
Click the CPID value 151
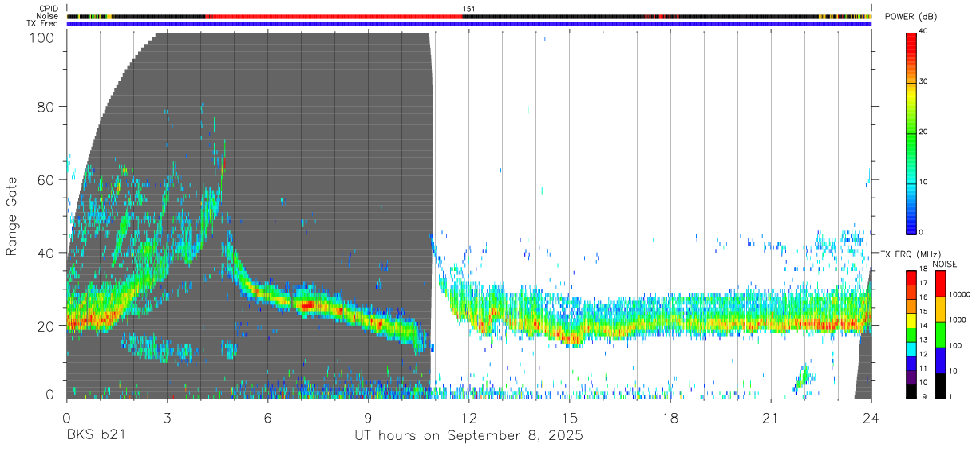[x=468, y=9]
